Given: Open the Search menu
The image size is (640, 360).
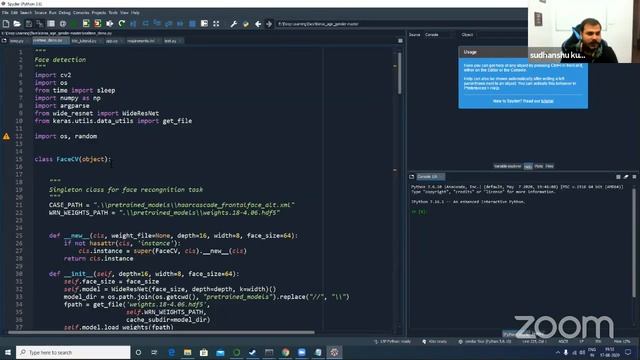Looking at the screenshot, I should click(x=26, y=13).
